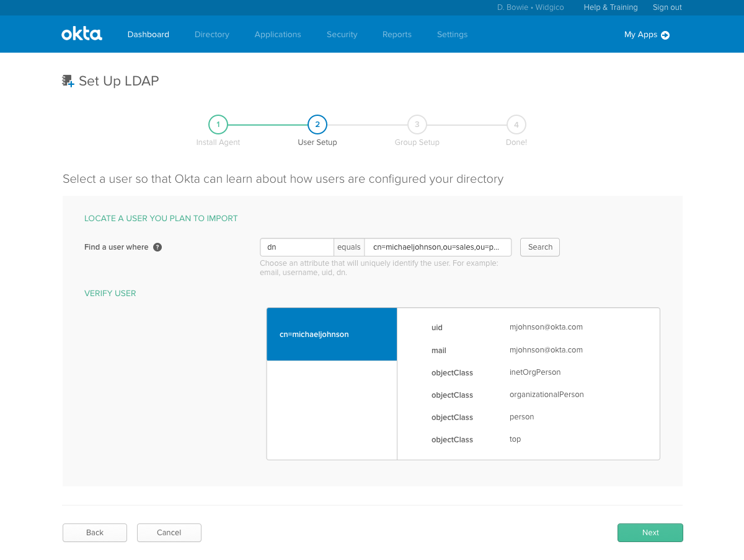Click the Set Up LDAP directory icon
744x560 pixels.
[68, 81]
